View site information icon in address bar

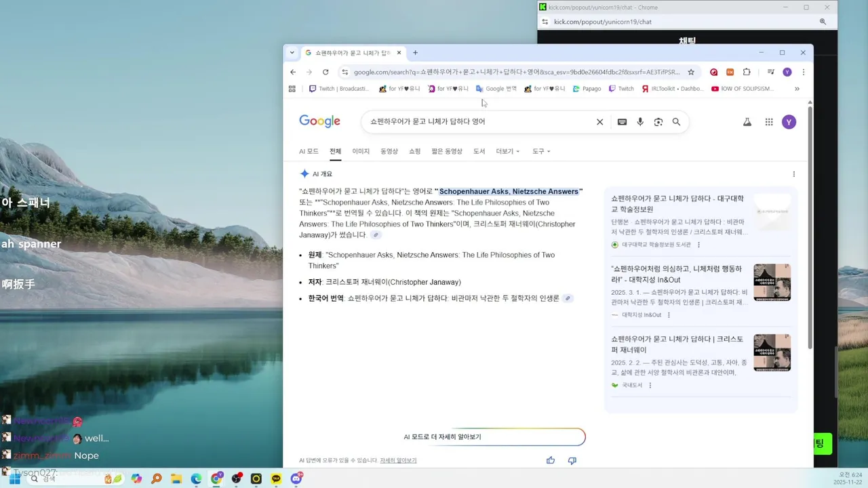coord(344,72)
